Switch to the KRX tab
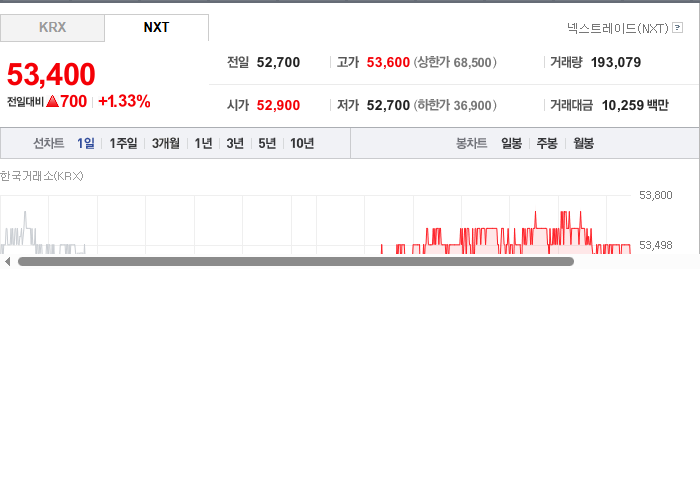The image size is (700, 490). coord(52,28)
